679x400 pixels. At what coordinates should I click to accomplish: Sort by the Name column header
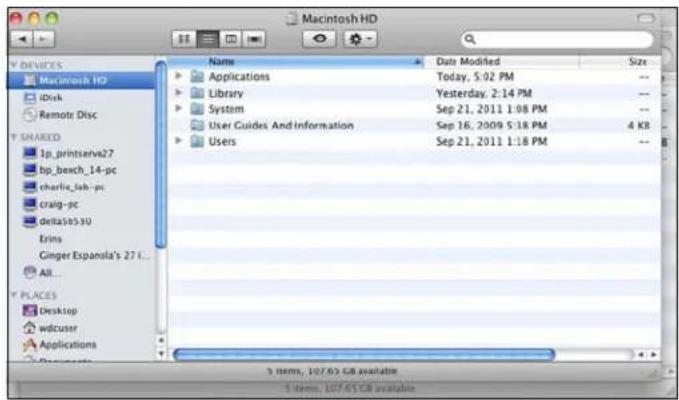coord(295,62)
